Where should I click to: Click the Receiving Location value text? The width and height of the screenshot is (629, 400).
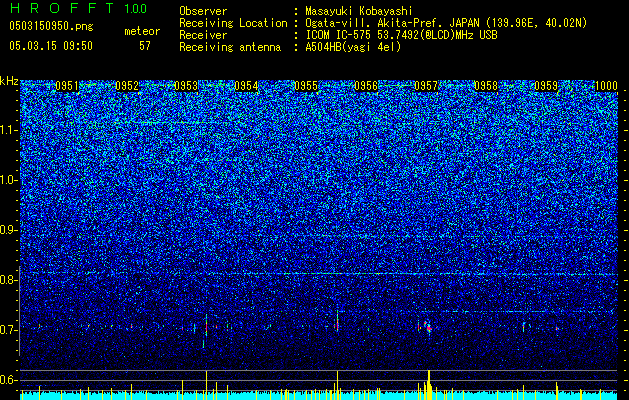pyautogui.click(x=446, y=23)
